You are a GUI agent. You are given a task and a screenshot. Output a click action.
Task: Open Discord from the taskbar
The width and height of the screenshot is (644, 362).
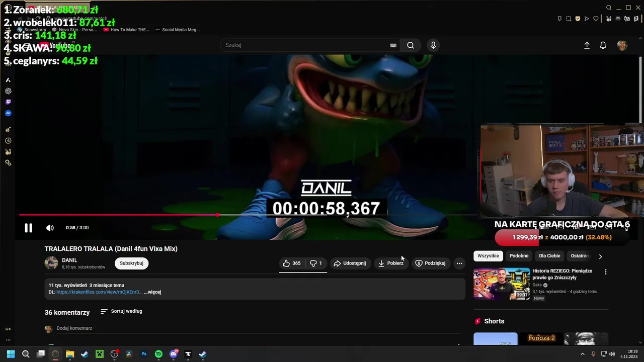click(174, 354)
